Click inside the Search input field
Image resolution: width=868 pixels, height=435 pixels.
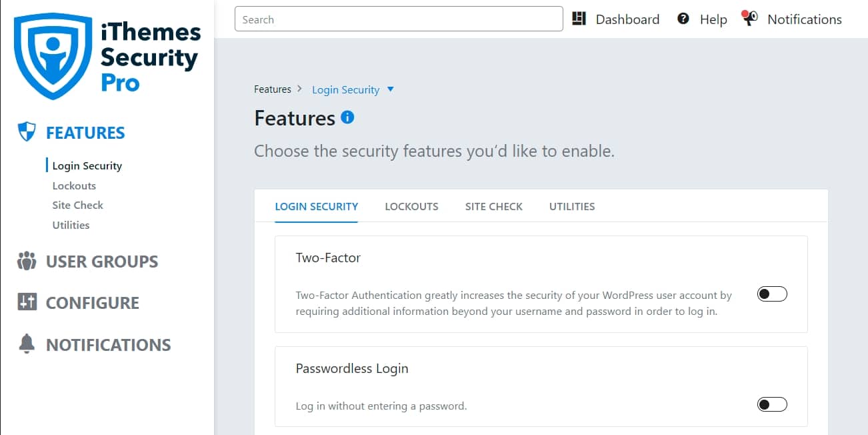tap(399, 19)
